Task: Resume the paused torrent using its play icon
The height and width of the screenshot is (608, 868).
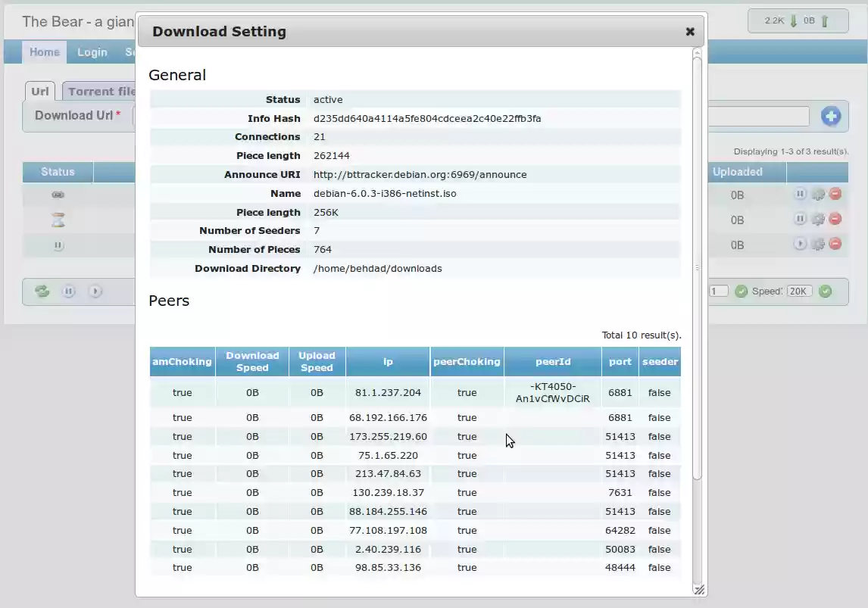Action: (800, 245)
